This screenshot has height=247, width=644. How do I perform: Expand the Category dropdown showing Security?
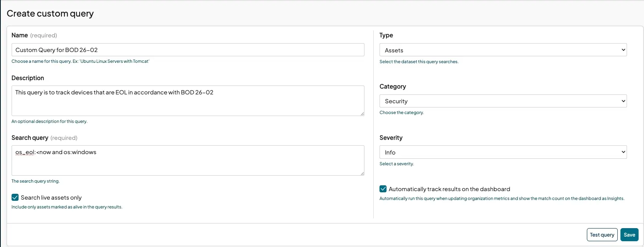503,101
